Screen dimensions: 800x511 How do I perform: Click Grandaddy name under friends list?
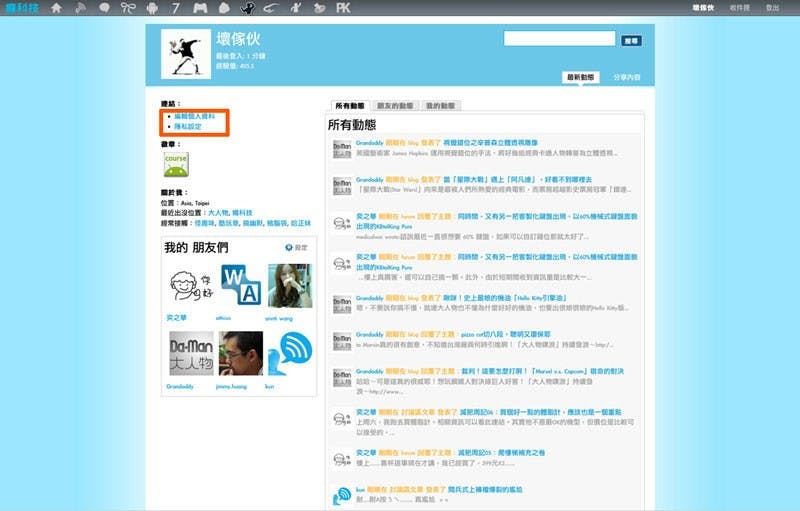[180, 387]
